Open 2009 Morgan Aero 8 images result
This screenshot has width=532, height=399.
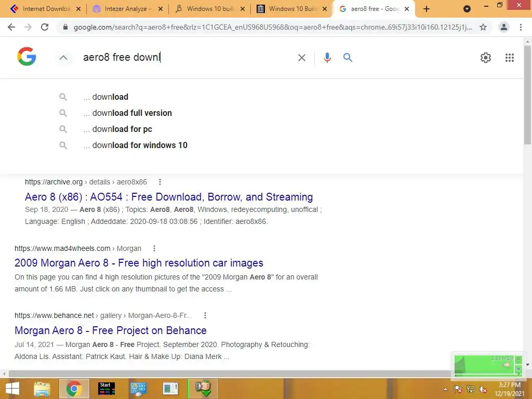(x=139, y=263)
